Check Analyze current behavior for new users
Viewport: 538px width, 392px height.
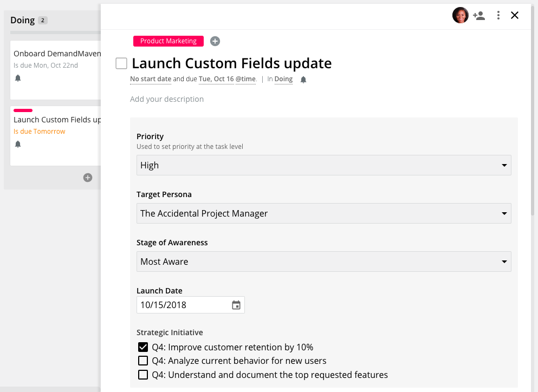(143, 361)
